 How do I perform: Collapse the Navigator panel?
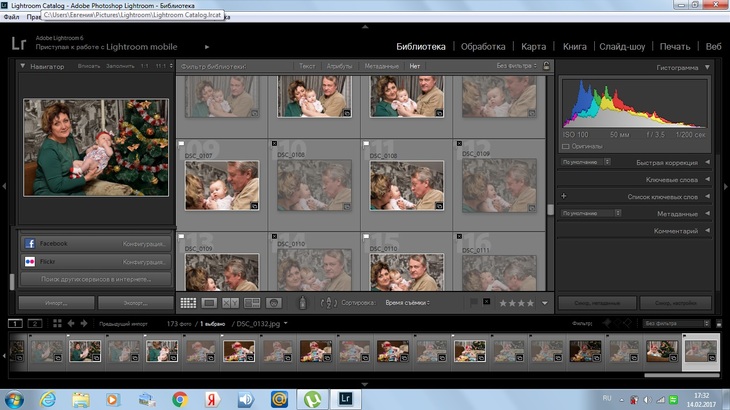coord(22,66)
